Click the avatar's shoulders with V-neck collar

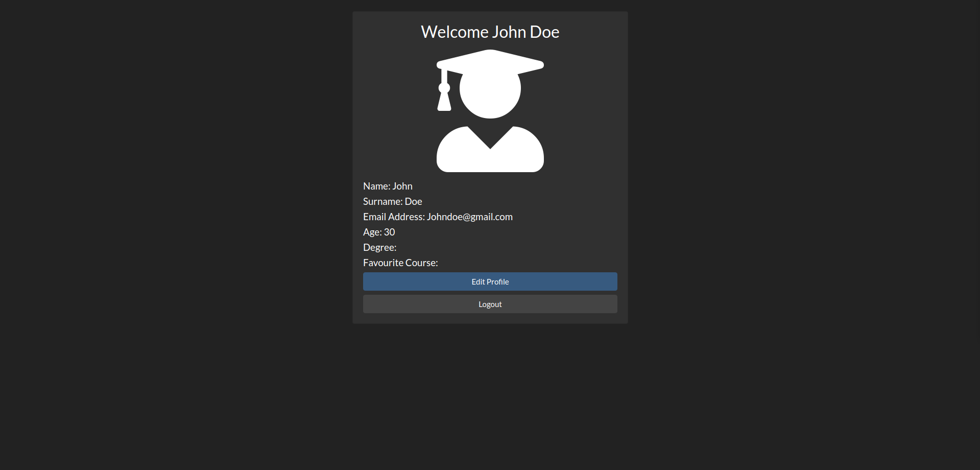490,153
